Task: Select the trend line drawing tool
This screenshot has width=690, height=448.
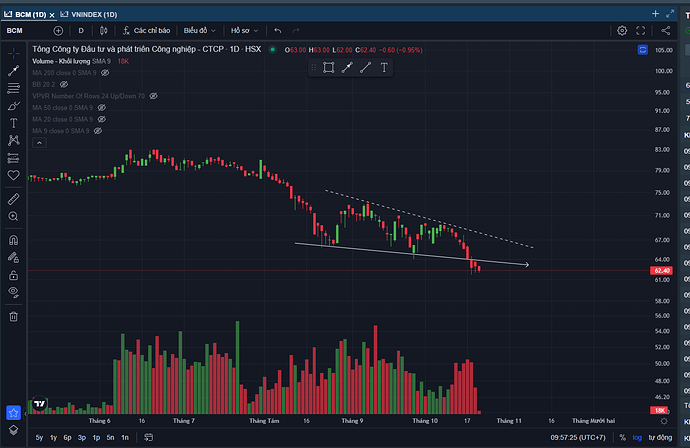Action: point(13,71)
